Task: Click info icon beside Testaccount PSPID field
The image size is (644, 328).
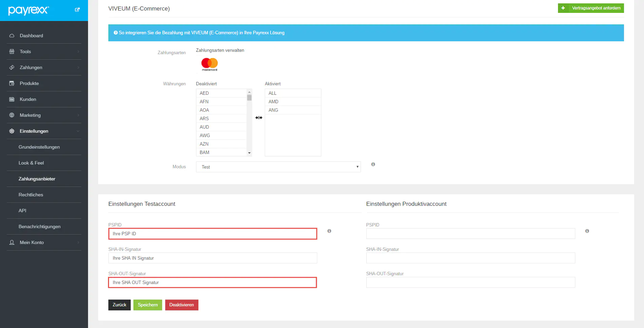Action: click(x=329, y=231)
